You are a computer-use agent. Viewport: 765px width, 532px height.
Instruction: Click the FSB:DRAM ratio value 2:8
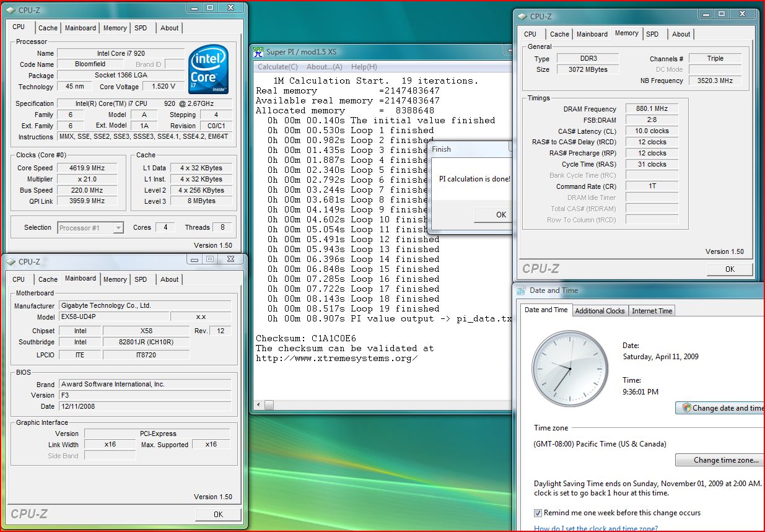(x=652, y=120)
